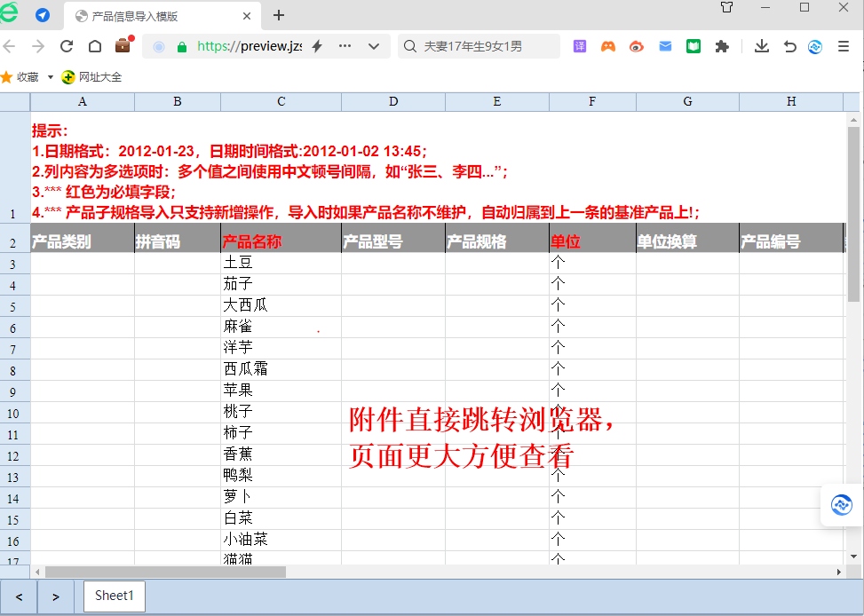
Task: Open the Weibo extension icon
Action: click(637, 46)
